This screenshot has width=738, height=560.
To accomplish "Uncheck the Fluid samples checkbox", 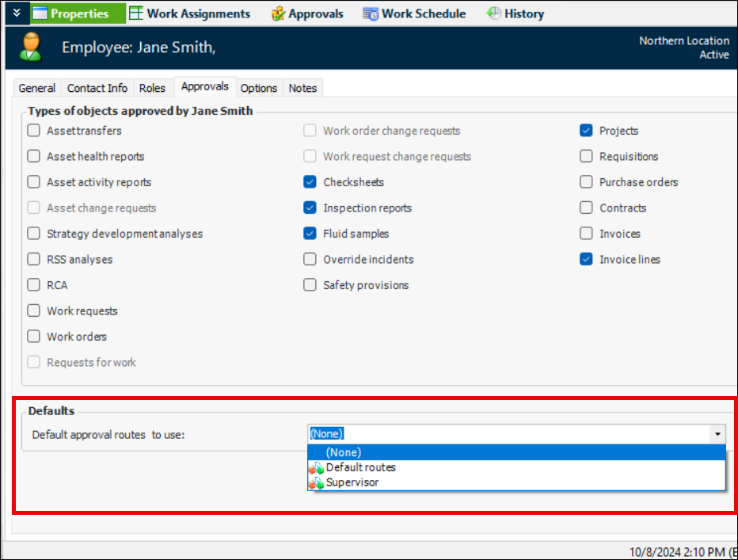I will [310, 234].
